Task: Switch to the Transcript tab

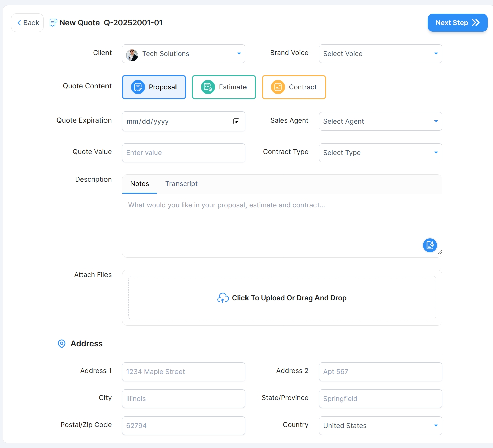Action: (x=181, y=184)
